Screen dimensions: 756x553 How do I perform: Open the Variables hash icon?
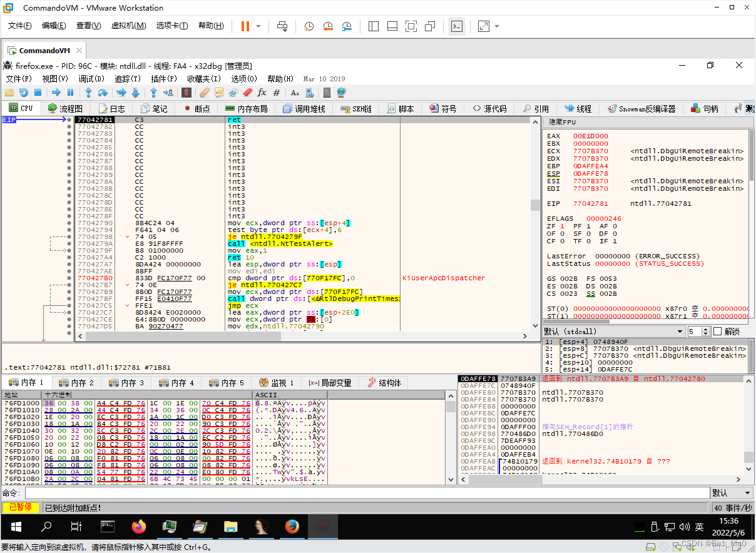point(276,92)
